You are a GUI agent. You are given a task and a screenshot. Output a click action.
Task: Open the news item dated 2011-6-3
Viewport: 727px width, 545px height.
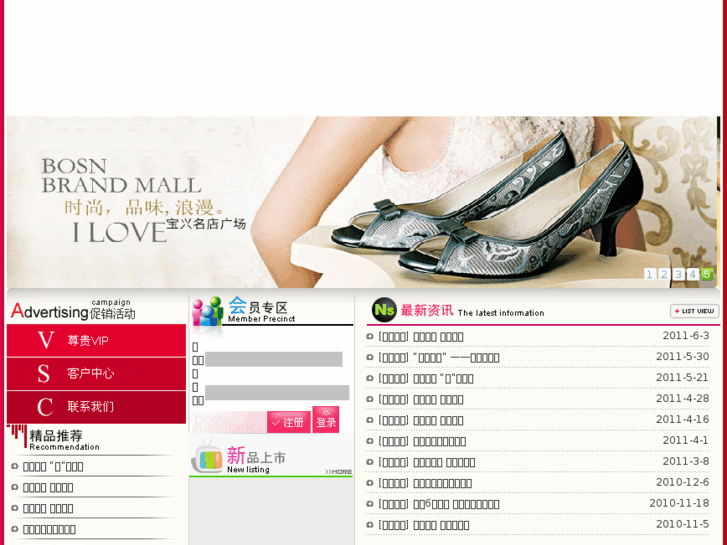[x=421, y=337]
